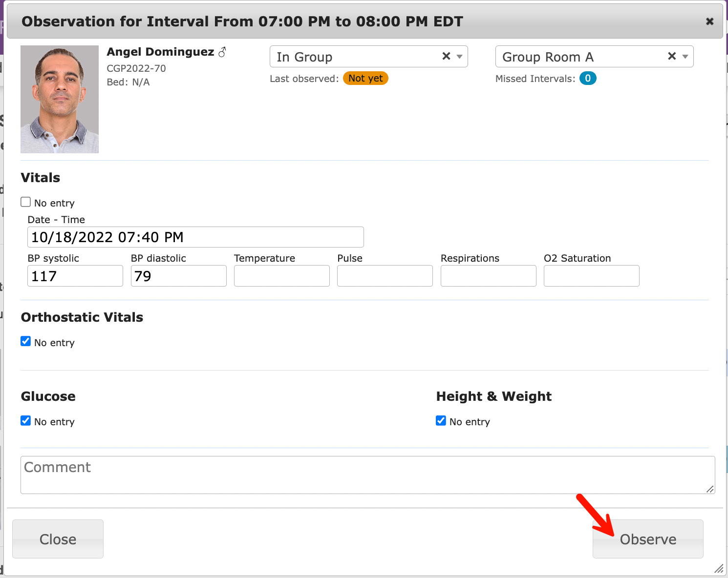Expand the Group Room A dropdown arrow
This screenshot has width=728, height=578.
coord(685,57)
